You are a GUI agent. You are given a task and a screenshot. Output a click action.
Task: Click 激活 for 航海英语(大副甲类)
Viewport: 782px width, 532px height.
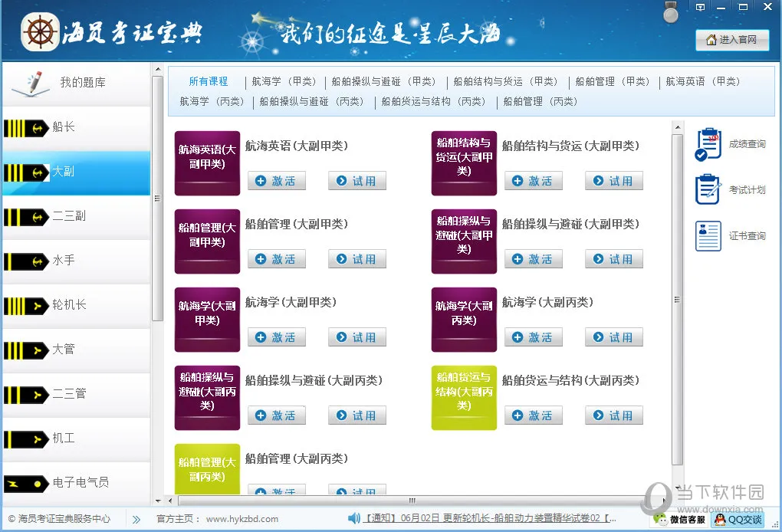(x=277, y=181)
